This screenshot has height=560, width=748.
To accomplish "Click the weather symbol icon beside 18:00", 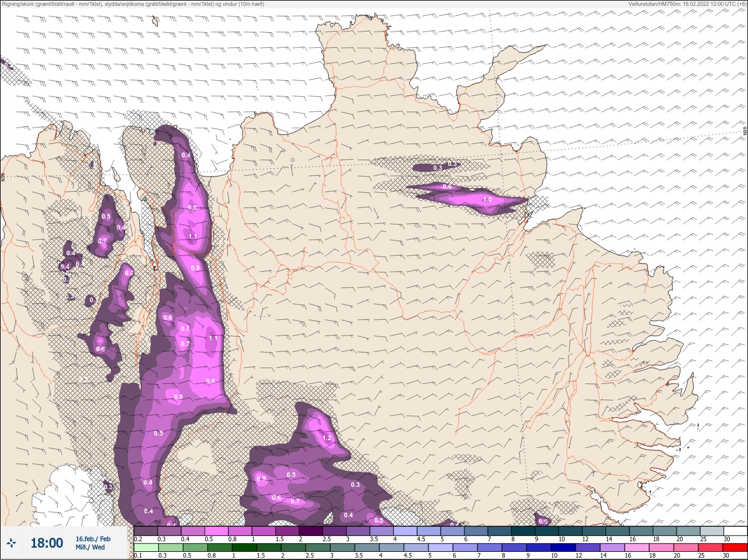I will coord(12,544).
